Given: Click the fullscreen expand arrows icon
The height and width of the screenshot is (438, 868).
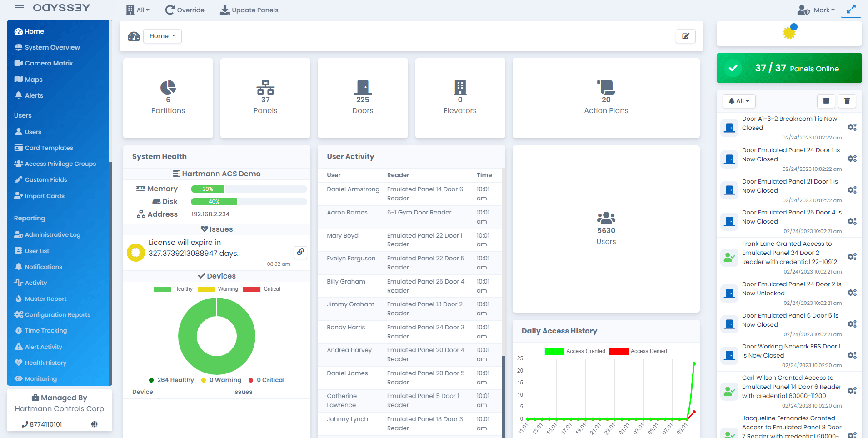Looking at the screenshot, I should 851,9.
